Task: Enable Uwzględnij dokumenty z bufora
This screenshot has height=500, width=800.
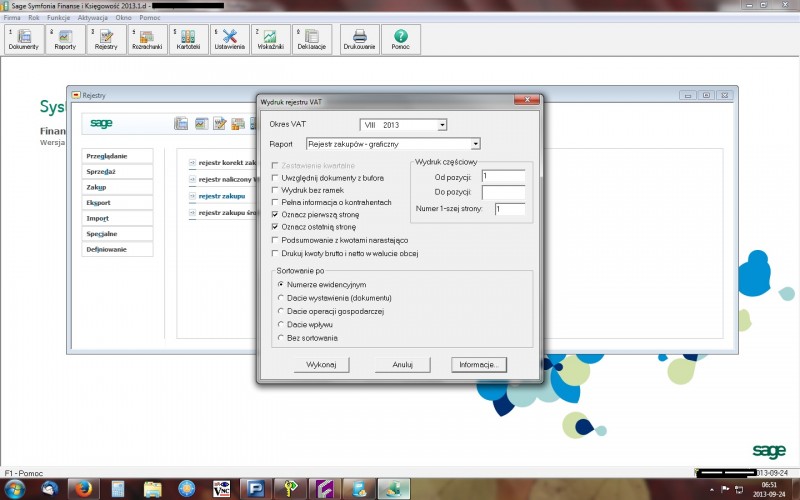Action: click(275, 178)
